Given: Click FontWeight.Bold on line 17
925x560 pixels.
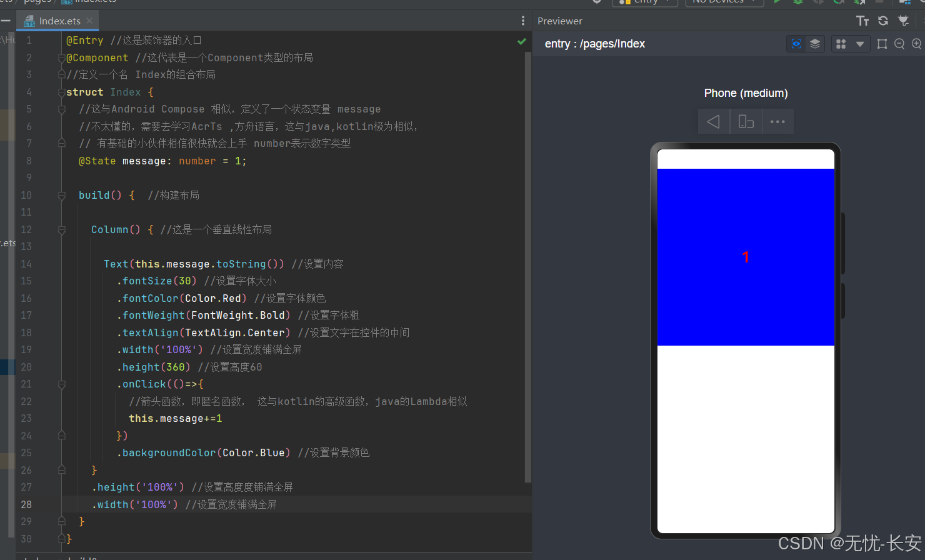Looking at the screenshot, I should (238, 316).
